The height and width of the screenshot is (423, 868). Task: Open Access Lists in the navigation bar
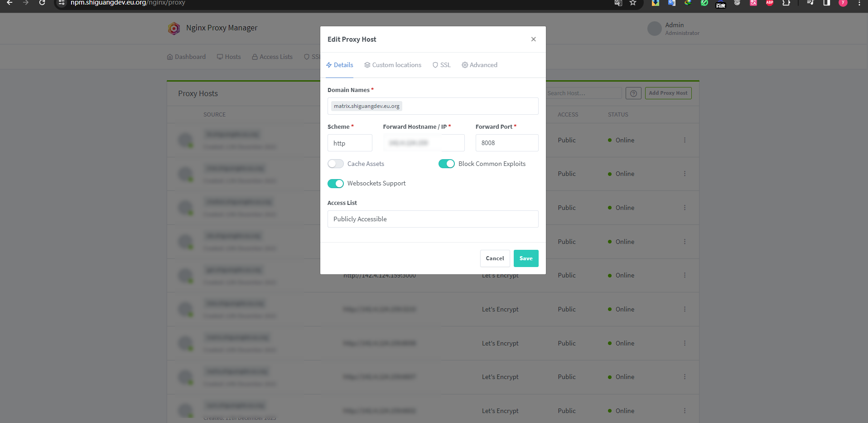272,57
